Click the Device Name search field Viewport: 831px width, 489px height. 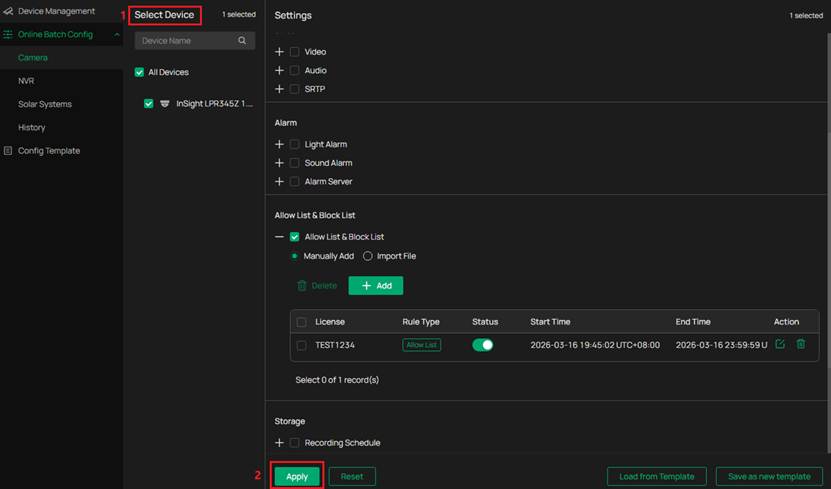(x=185, y=41)
